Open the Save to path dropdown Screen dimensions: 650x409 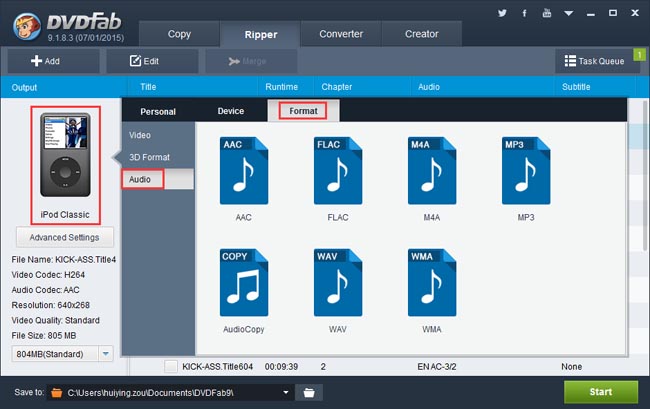(287, 392)
